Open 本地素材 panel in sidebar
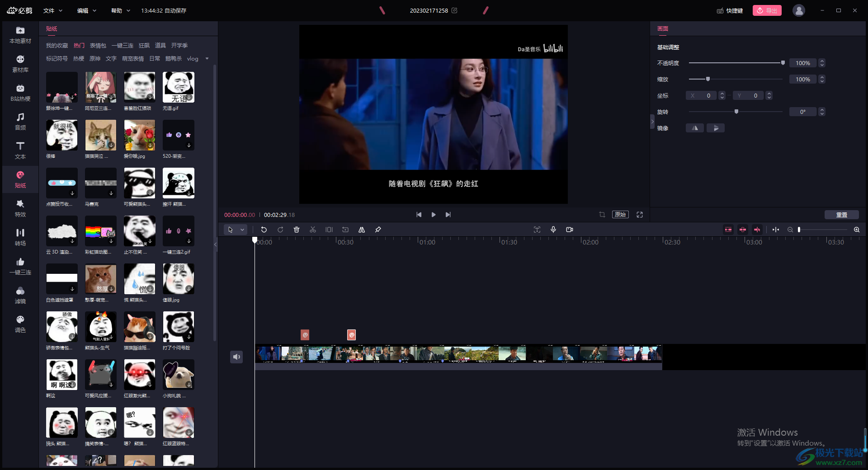 coord(20,35)
